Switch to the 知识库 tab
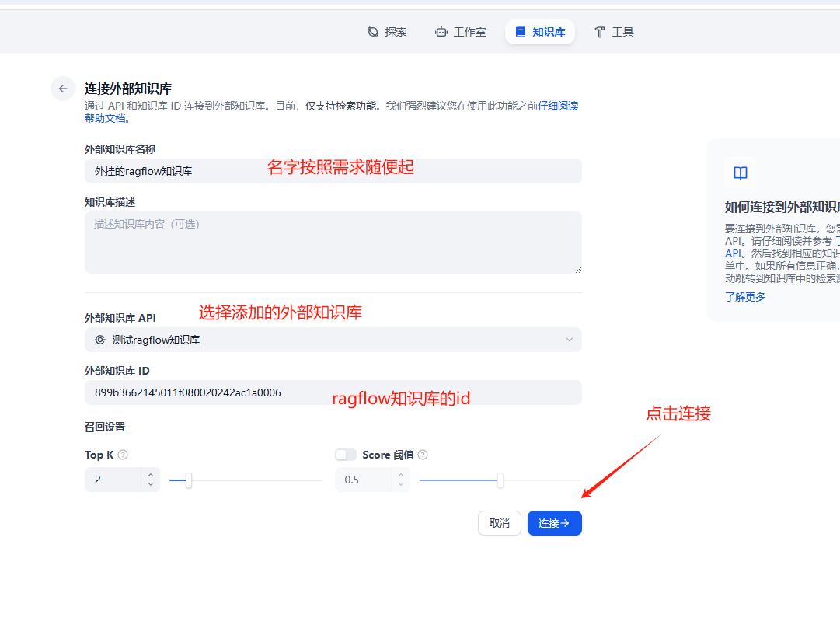 pyautogui.click(x=540, y=32)
